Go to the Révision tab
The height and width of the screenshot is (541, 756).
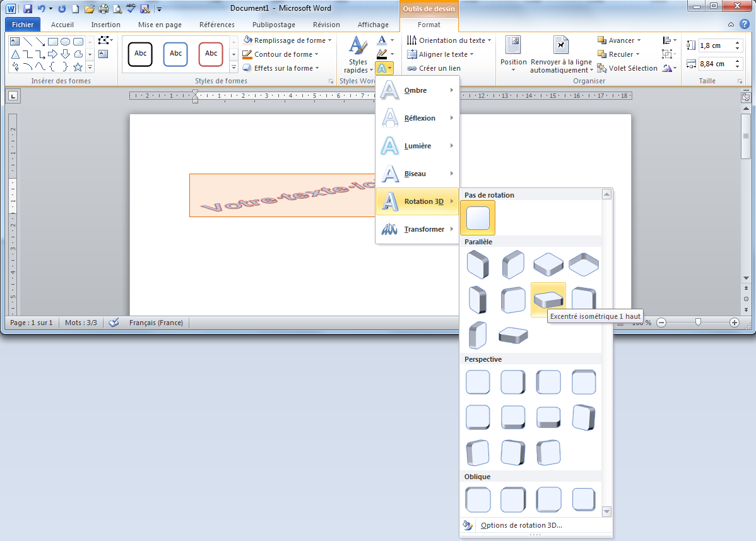[x=326, y=25]
